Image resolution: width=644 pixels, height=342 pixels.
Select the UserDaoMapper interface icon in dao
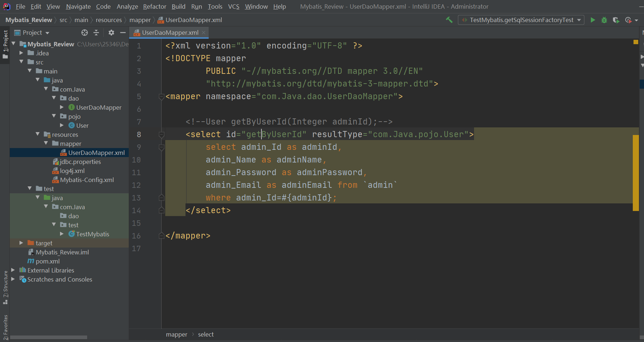[72, 107]
